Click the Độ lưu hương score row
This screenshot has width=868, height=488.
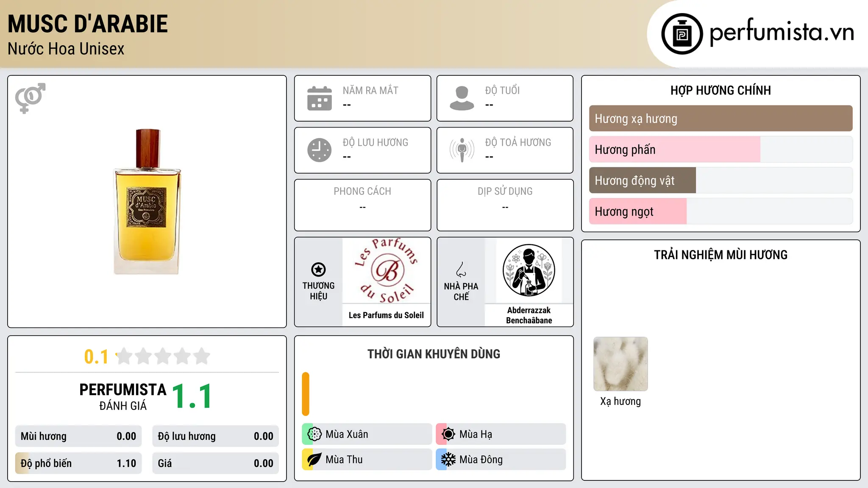click(x=216, y=436)
